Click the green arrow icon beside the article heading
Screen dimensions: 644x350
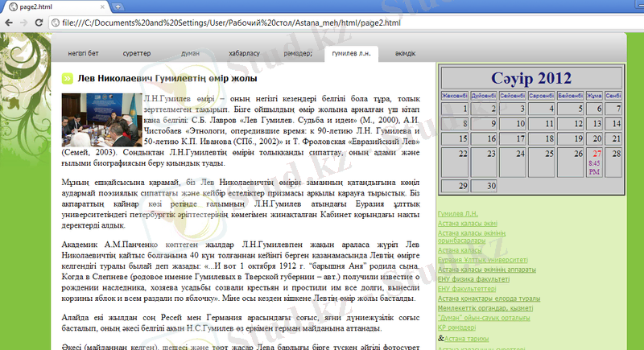66,79
